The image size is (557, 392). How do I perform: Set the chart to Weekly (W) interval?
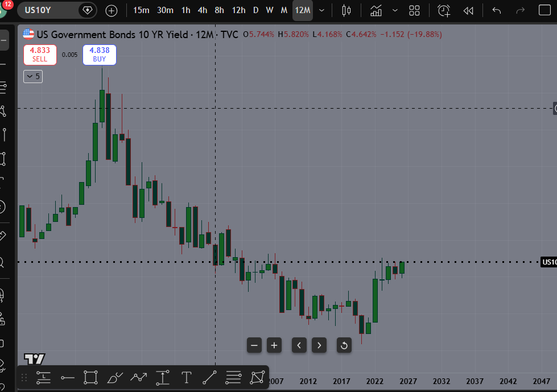click(270, 10)
